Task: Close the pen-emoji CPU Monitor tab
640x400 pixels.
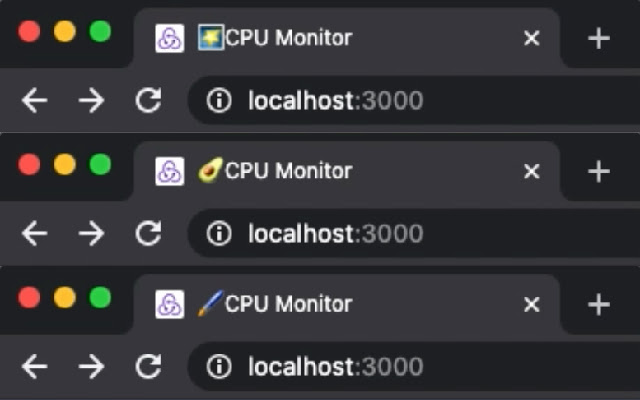Action: tap(532, 304)
